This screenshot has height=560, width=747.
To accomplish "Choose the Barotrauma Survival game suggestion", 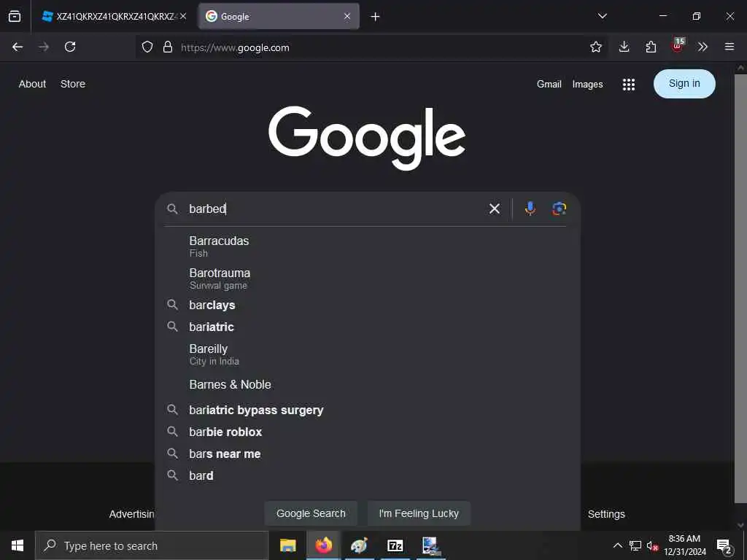I will click(366, 279).
